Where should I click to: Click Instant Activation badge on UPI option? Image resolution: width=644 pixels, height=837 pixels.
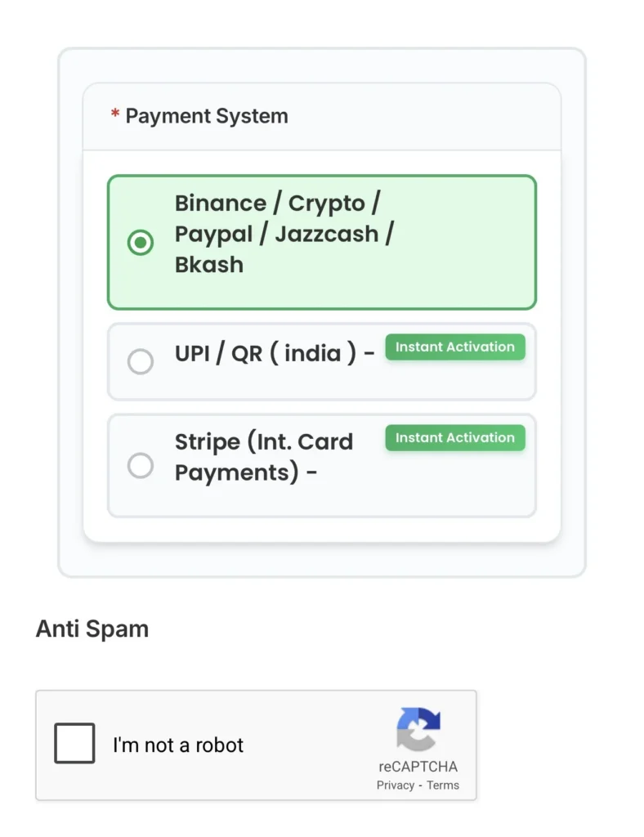(x=455, y=347)
